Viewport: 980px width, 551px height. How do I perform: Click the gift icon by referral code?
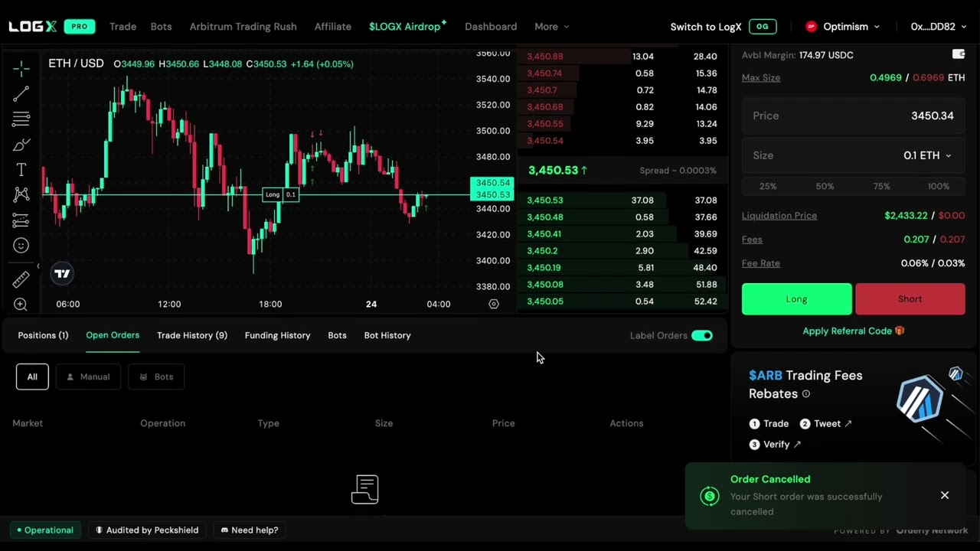(x=900, y=331)
